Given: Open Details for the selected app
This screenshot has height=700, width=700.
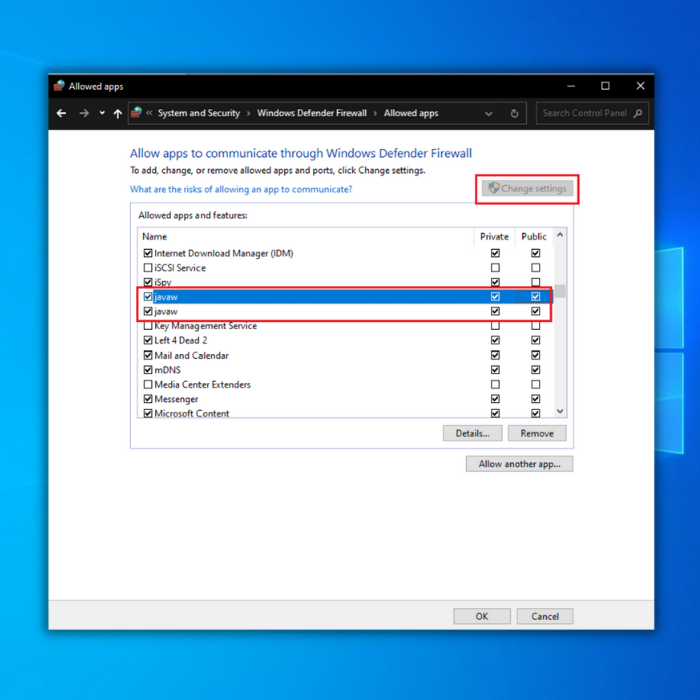Looking at the screenshot, I should (x=472, y=433).
